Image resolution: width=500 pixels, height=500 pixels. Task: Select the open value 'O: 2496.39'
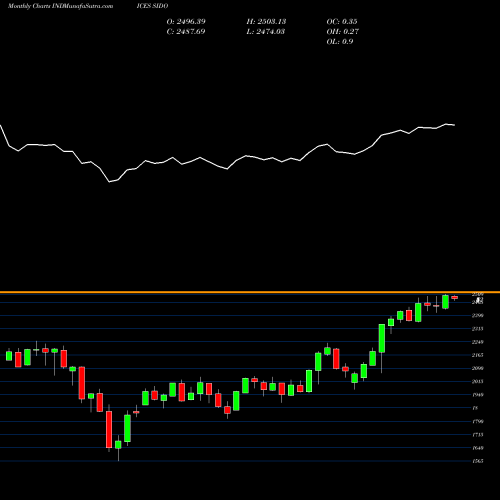(x=186, y=21)
